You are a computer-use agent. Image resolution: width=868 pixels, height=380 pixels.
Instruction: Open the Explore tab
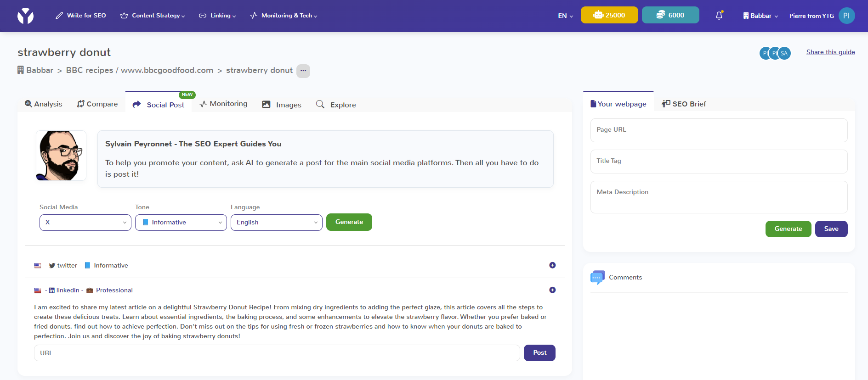tap(336, 105)
